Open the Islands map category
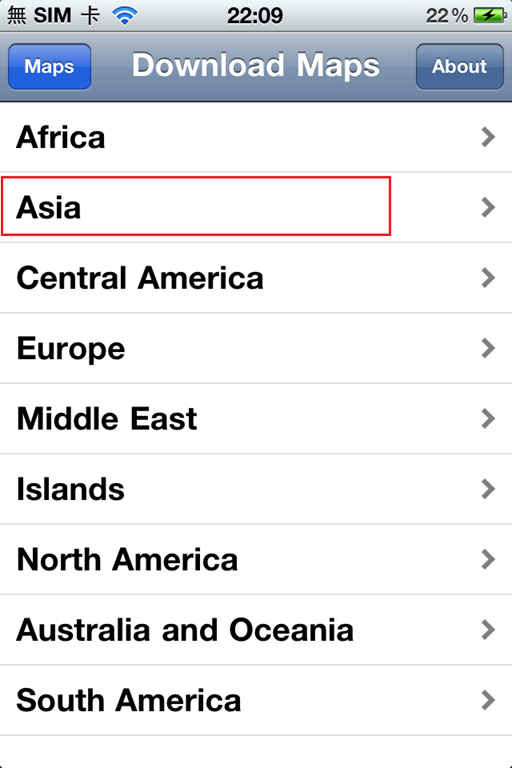The image size is (512, 768). tap(256, 489)
